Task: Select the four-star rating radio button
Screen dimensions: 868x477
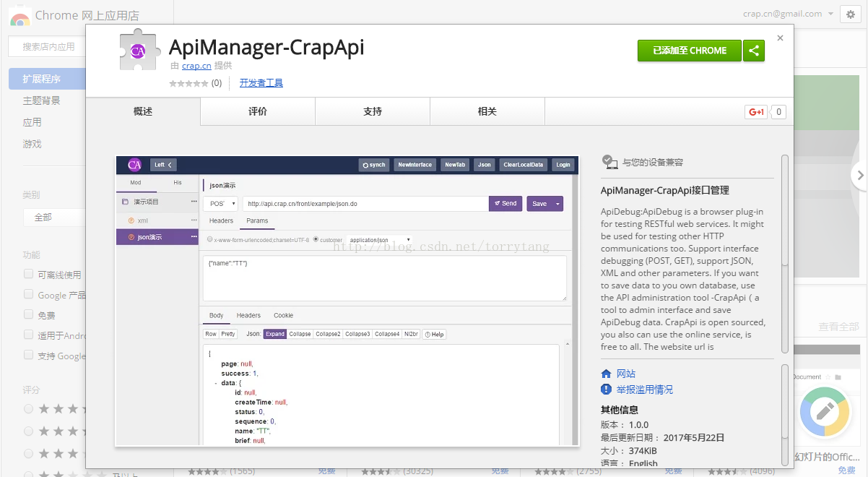Action: [29, 431]
